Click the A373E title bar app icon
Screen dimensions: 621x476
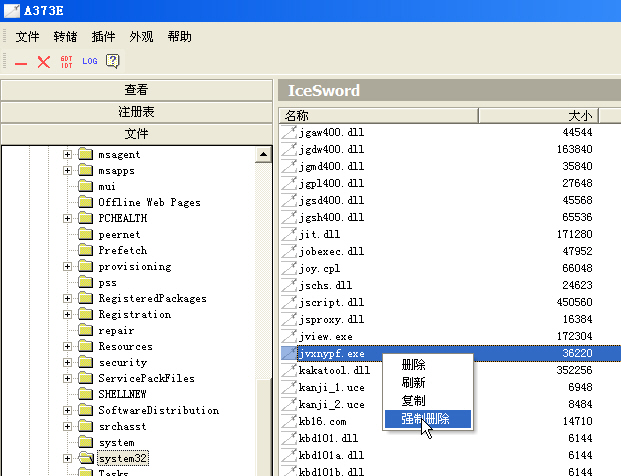pyautogui.click(x=11, y=11)
